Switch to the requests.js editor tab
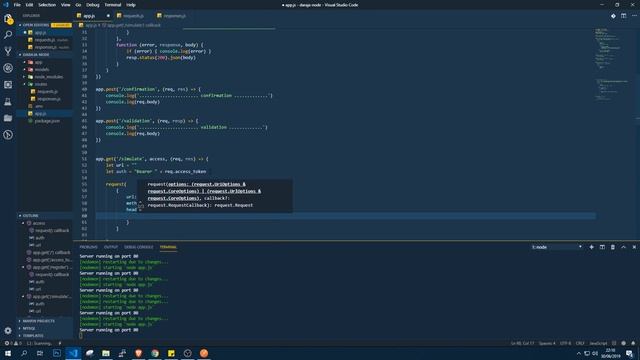 point(133,16)
